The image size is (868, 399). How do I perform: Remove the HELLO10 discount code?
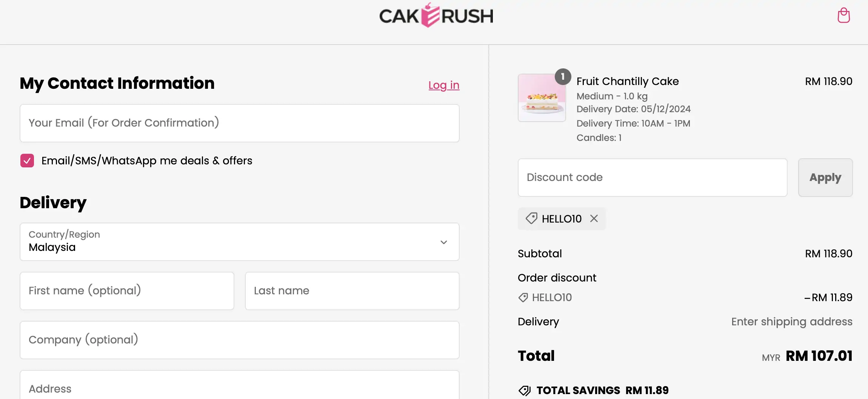coord(594,219)
